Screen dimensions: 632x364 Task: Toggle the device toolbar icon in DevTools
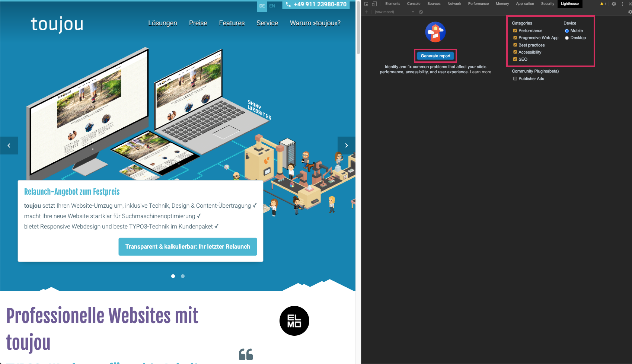374,4
